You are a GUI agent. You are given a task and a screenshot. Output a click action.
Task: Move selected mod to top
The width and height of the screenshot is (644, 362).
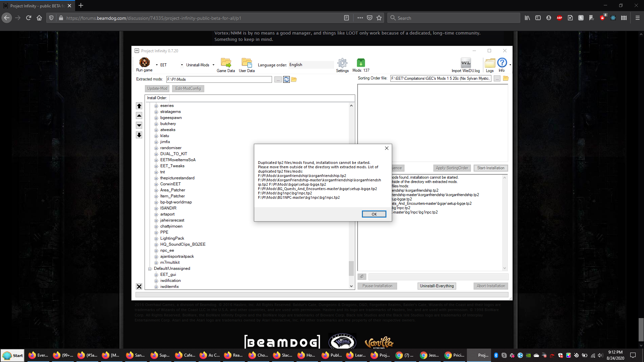tap(139, 106)
